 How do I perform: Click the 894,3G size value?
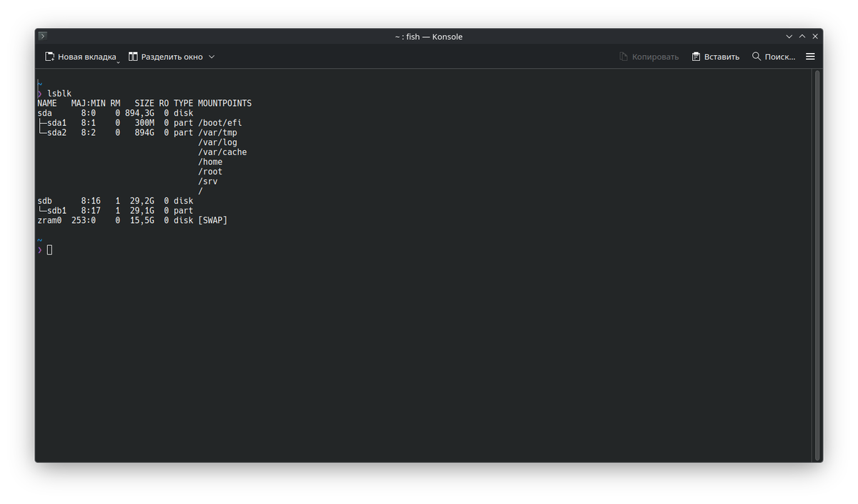(139, 113)
